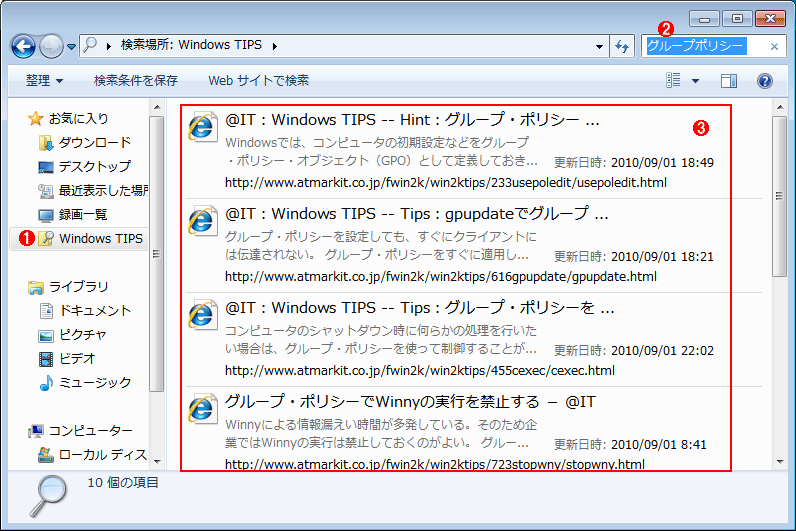The image size is (796, 531).
Task: Click the navigation pane scrollbar thumb
Action: tap(157, 254)
